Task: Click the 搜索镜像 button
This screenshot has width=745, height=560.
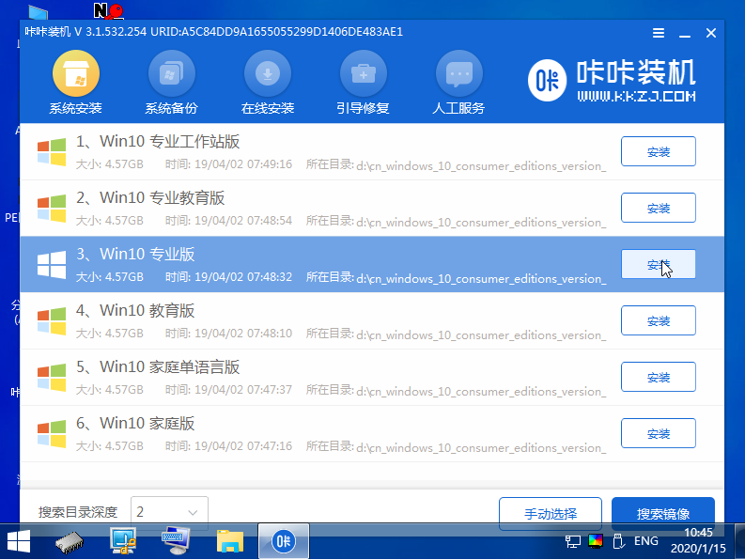Action: 663,514
